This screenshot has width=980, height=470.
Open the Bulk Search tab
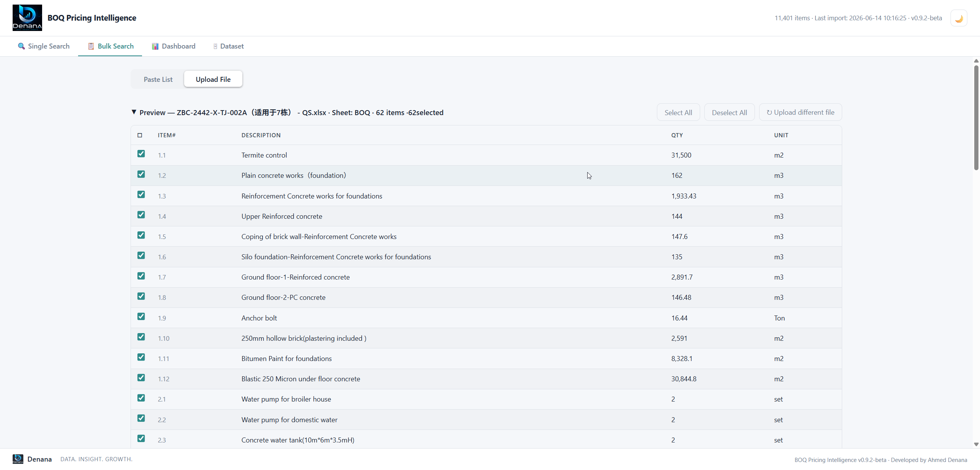[x=110, y=46]
